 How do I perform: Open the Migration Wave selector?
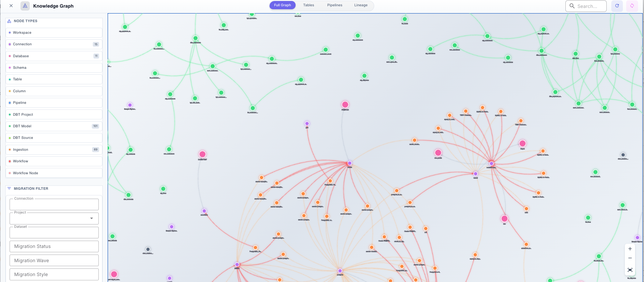54,261
